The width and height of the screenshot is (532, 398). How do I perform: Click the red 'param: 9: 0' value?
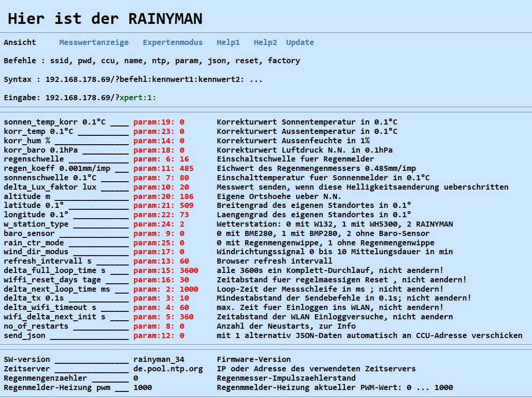click(x=159, y=233)
